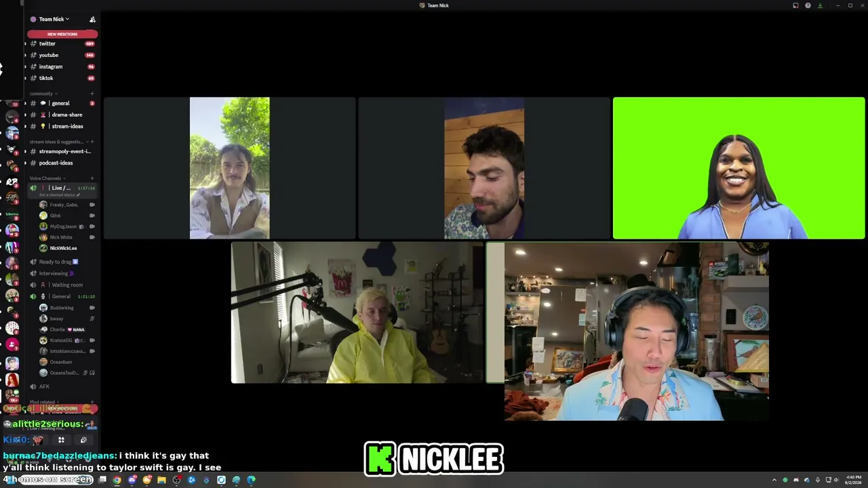Join the Ready to drag voice channel
The image size is (868, 488).
[61, 262]
